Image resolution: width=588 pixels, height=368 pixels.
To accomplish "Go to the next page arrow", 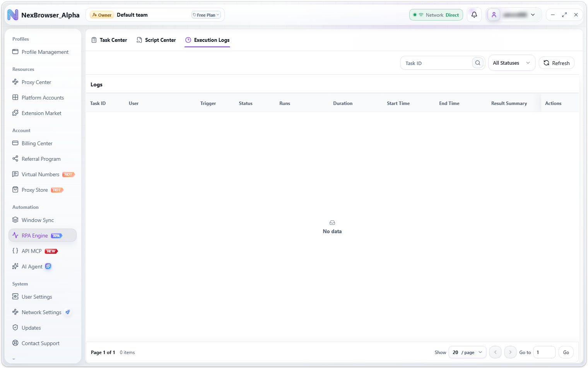I will coord(510,353).
